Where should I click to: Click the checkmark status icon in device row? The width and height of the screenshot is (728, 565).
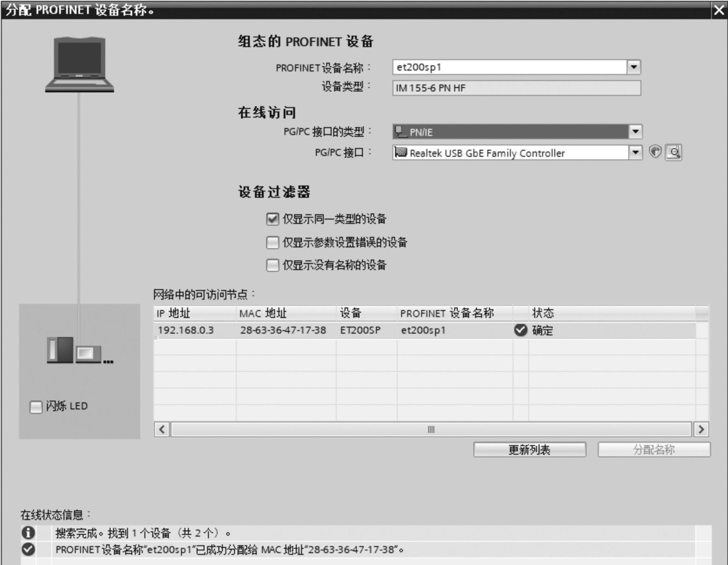tap(521, 330)
